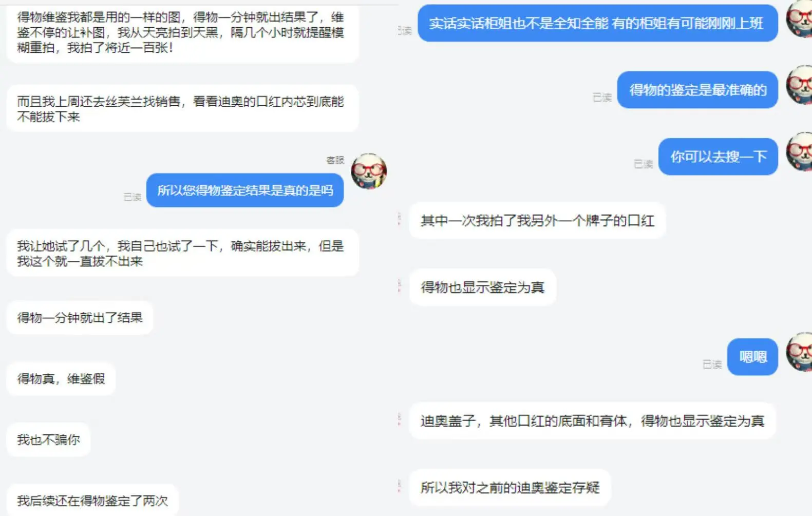
Task: Select message 其中一次我拍了我另外一个牌子的口红
Action: (537, 221)
